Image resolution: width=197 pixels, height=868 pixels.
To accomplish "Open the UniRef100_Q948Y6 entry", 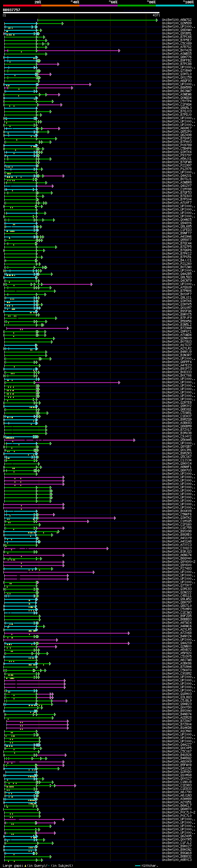I will [177, 223].
